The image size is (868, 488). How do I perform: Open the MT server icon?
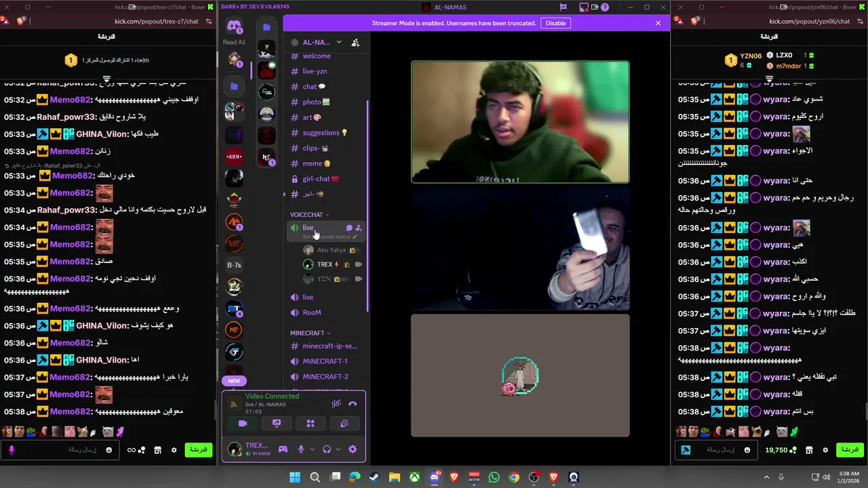pyautogui.click(x=234, y=330)
